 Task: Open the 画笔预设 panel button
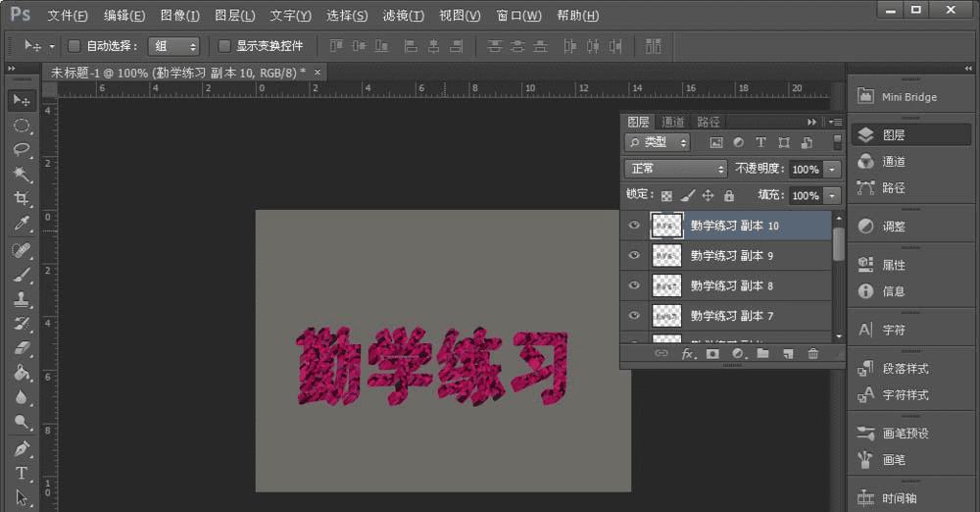coord(910,434)
